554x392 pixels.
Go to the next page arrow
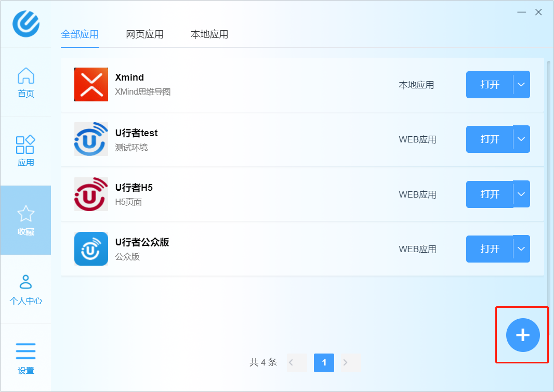(x=350, y=362)
